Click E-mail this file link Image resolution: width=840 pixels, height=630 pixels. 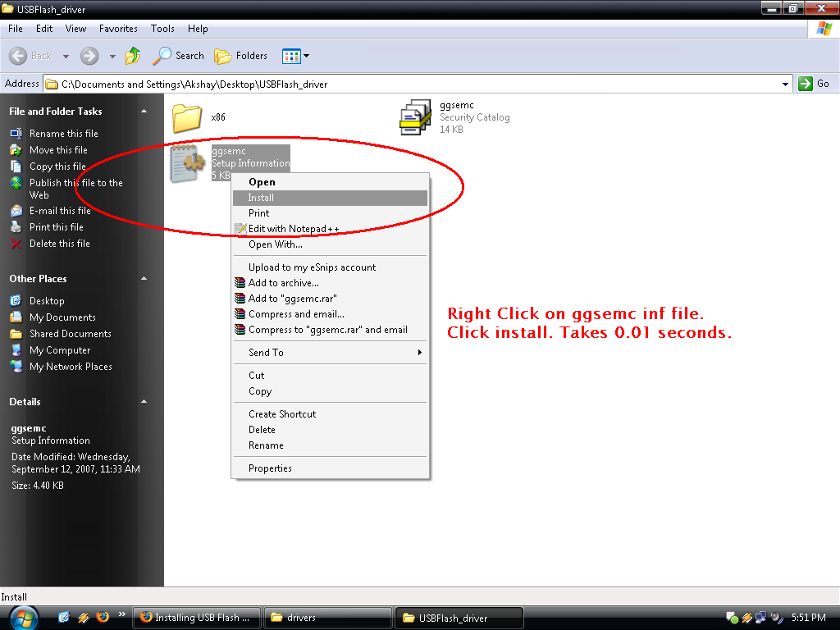pos(59,211)
